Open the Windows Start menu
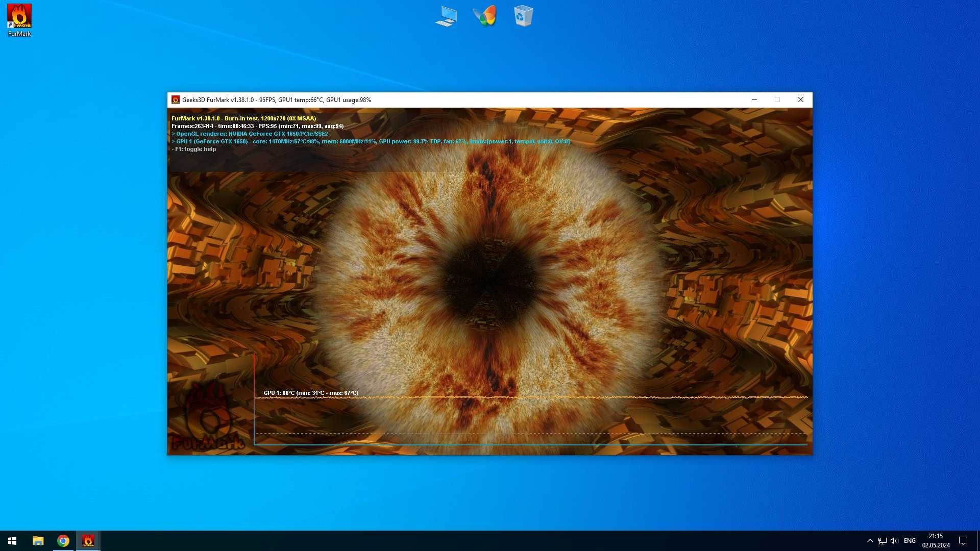This screenshot has width=980, height=551. coord(12,541)
